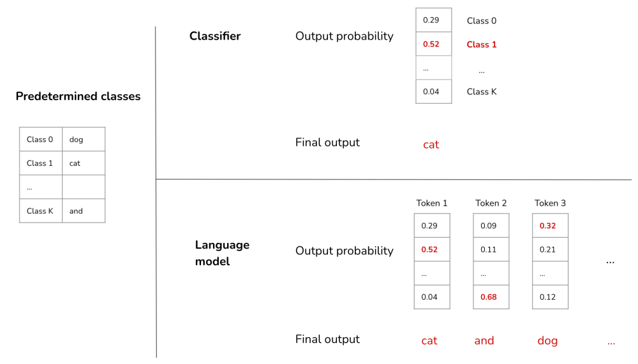Click the 0.04 cell beside Class K
This screenshot has width=638, height=364.
pos(434,92)
